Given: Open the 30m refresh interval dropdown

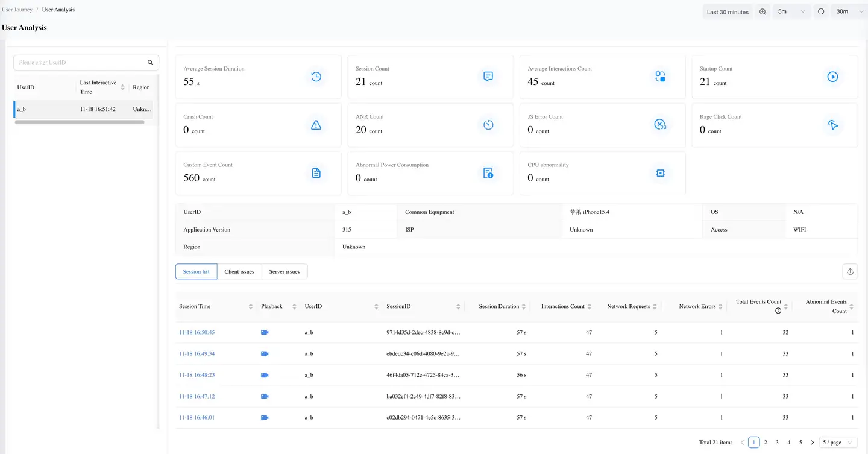Looking at the screenshot, I should coord(850,12).
